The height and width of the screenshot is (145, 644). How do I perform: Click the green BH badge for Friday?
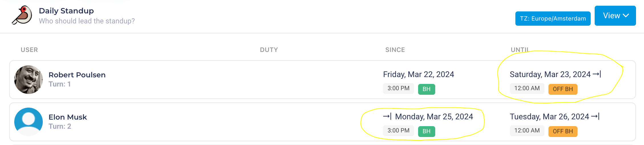tap(426, 89)
